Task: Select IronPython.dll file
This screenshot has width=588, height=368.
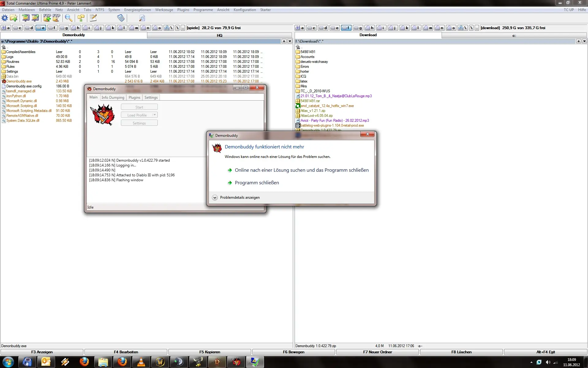Action: pos(16,96)
